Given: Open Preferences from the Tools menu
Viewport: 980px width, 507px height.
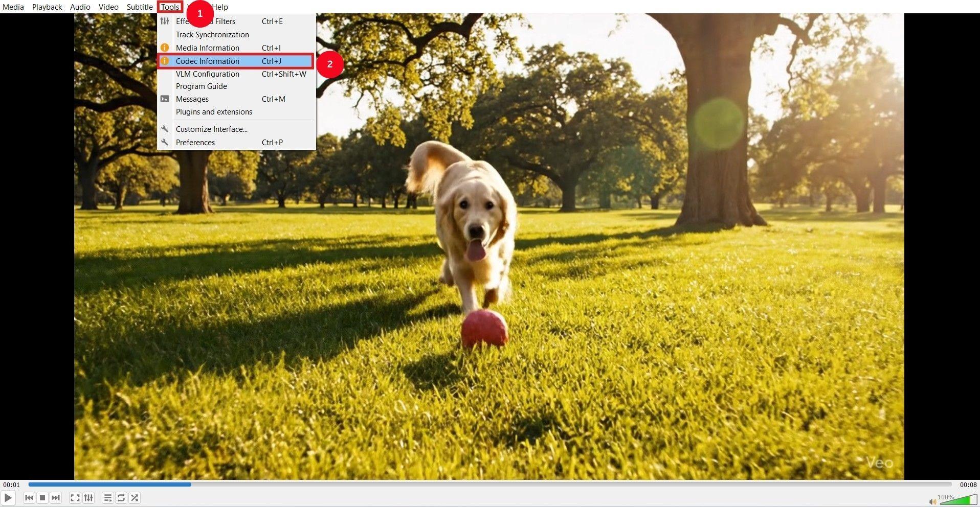Looking at the screenshot, I should [x=195, y=142].
